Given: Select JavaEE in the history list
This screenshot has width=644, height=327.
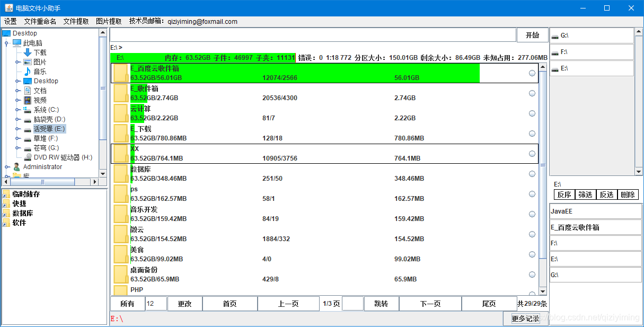Looking at the screenshot, I should [596, 211].
